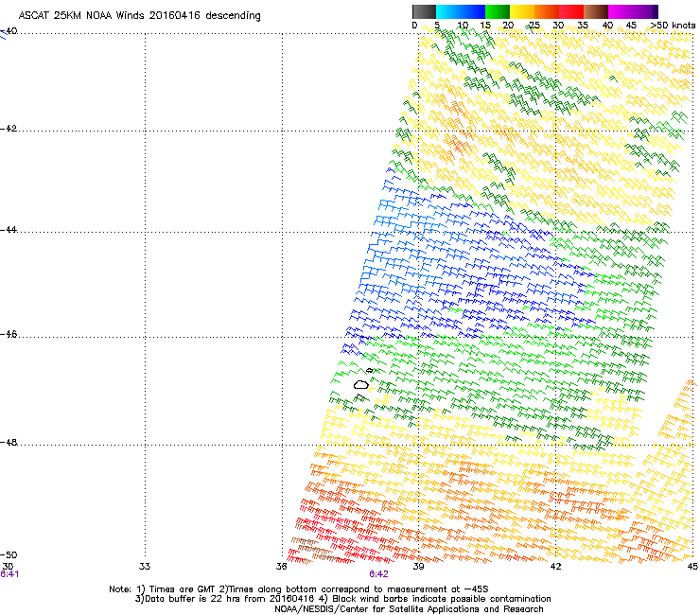This screenshot has height=615, width=700.
Task: Click the green 15-20 knots legend color
Action: tap(498, 11)
